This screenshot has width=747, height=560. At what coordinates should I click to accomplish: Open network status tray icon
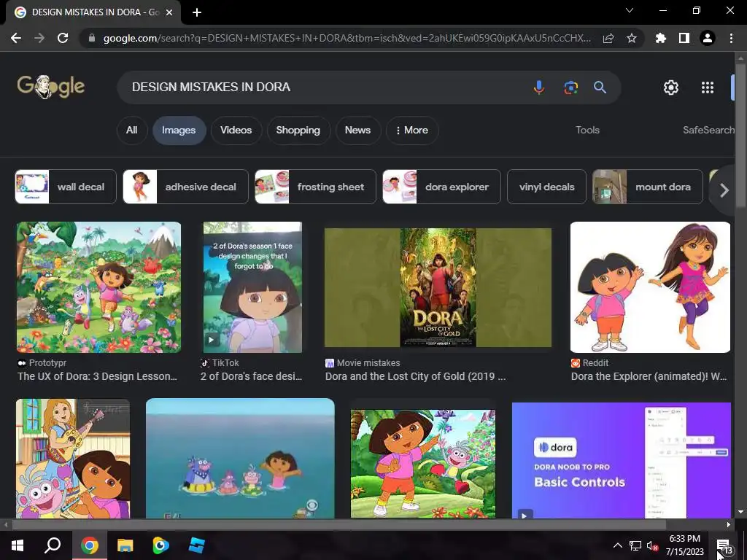(x=635, y=546)
